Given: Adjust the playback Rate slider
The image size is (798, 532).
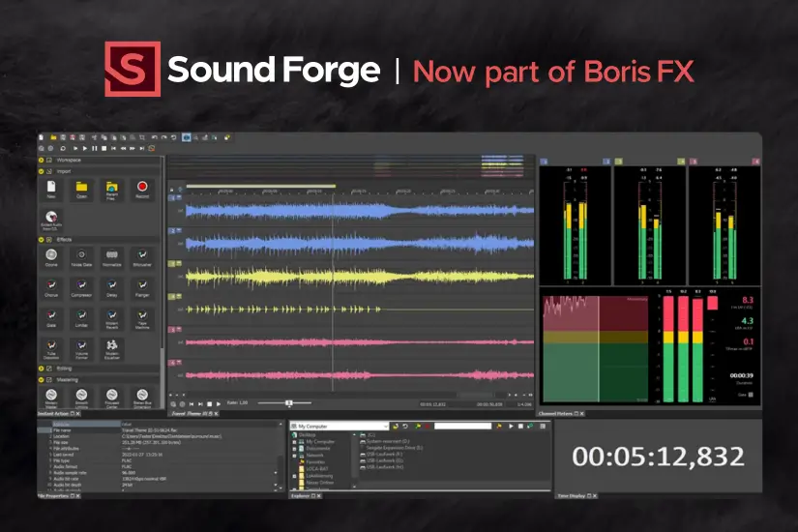Looking at the screenshot, I should click(x=288, y=403).
